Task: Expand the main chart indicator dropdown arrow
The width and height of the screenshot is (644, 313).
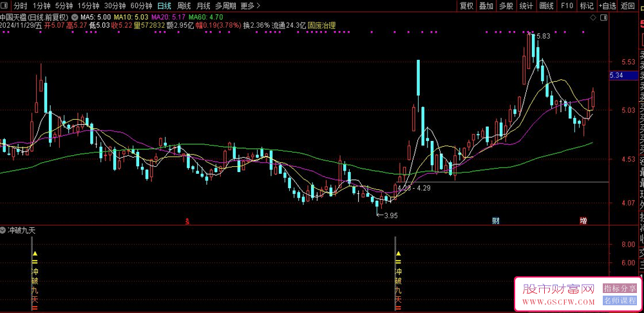Action: tap(74, 17)
